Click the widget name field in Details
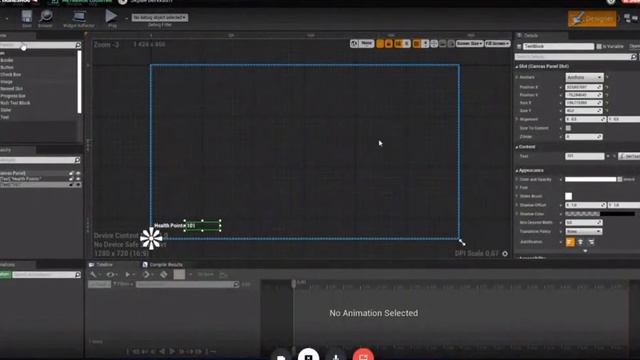 click(558, 47)
